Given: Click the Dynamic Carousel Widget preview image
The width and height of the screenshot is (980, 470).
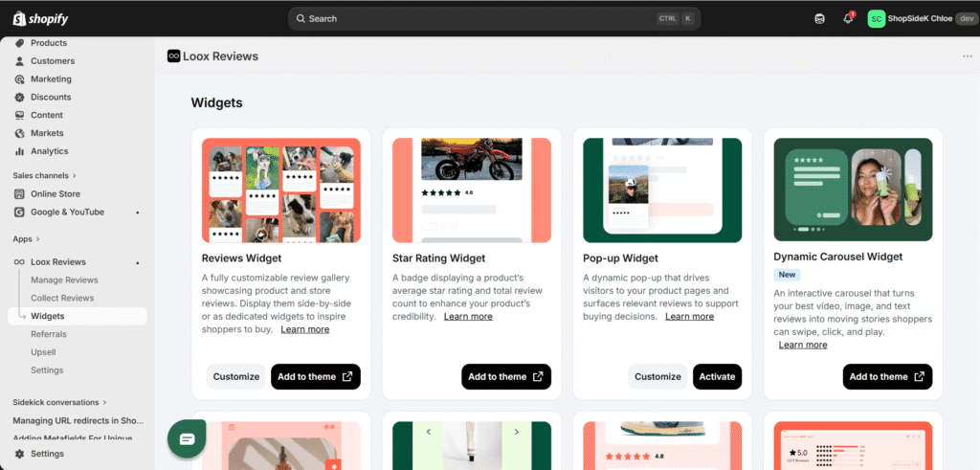Looking at the screenshot, I should coord(853,190).
